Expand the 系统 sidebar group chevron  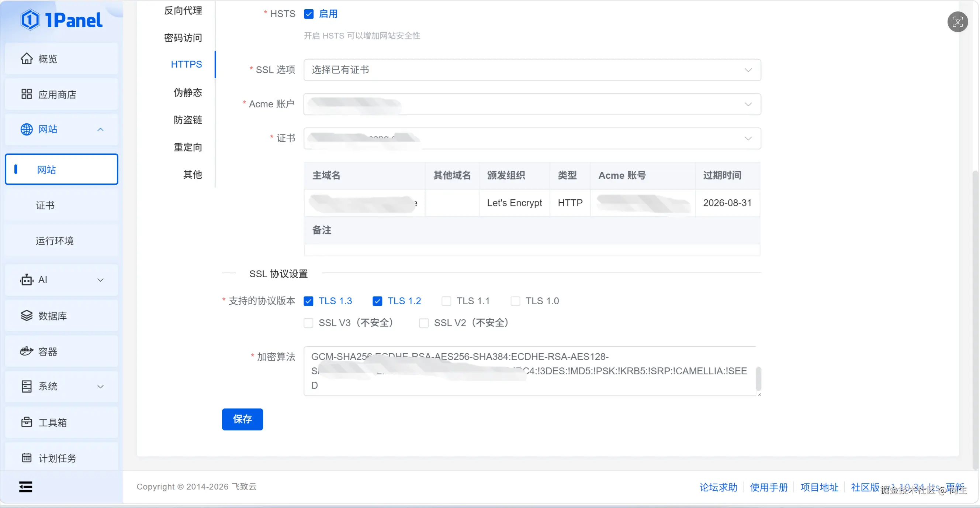pyautogui.click(x=100, y=387)
